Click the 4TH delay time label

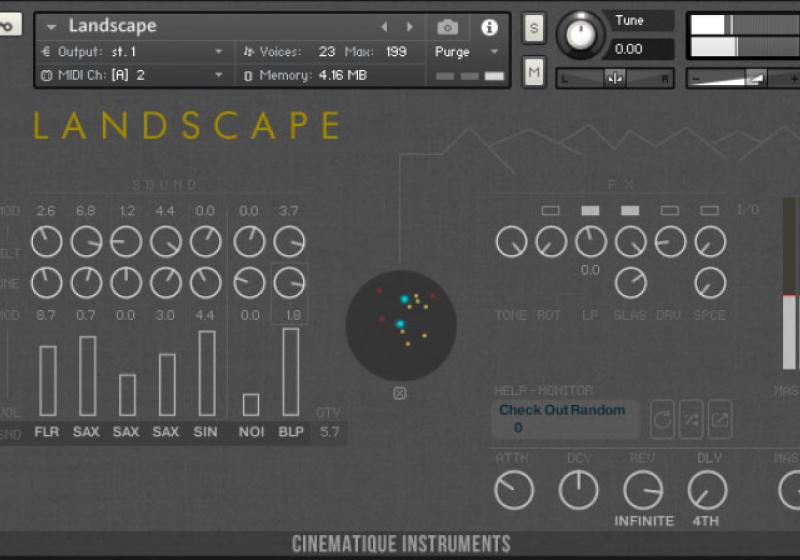tap(706, 521)
